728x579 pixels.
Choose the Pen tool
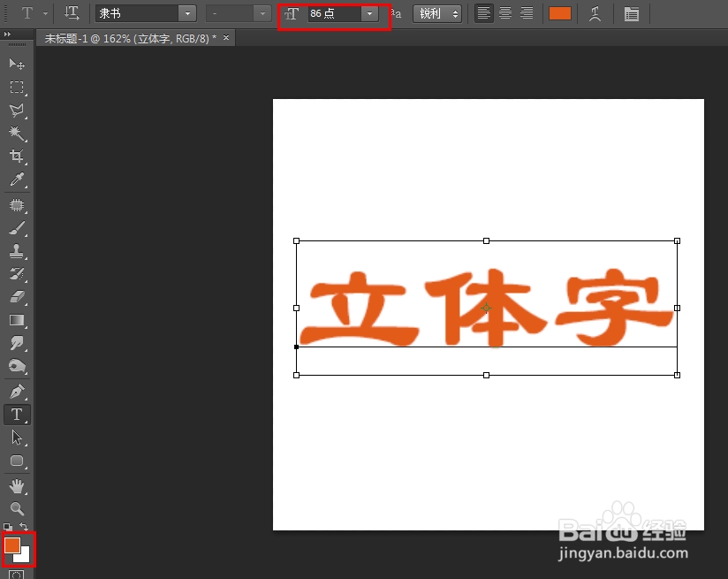16,390
